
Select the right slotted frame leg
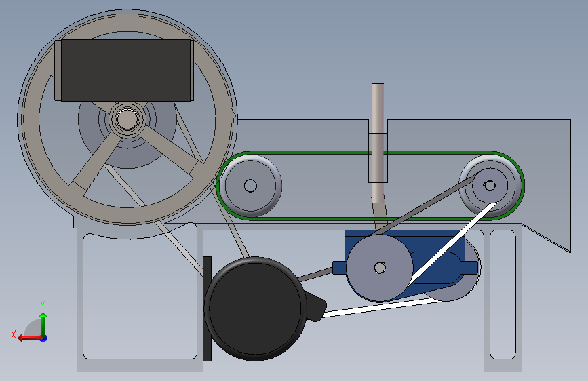503,301
